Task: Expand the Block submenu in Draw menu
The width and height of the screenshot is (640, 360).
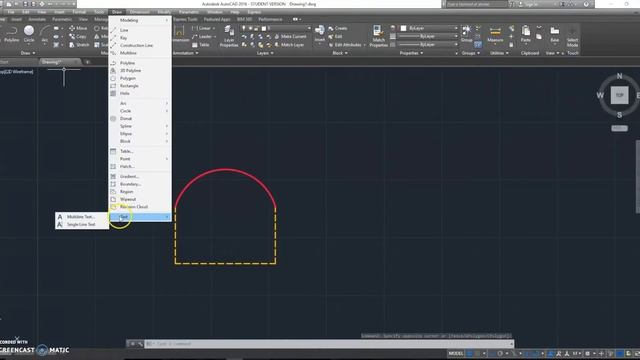Action: point(139,141)
